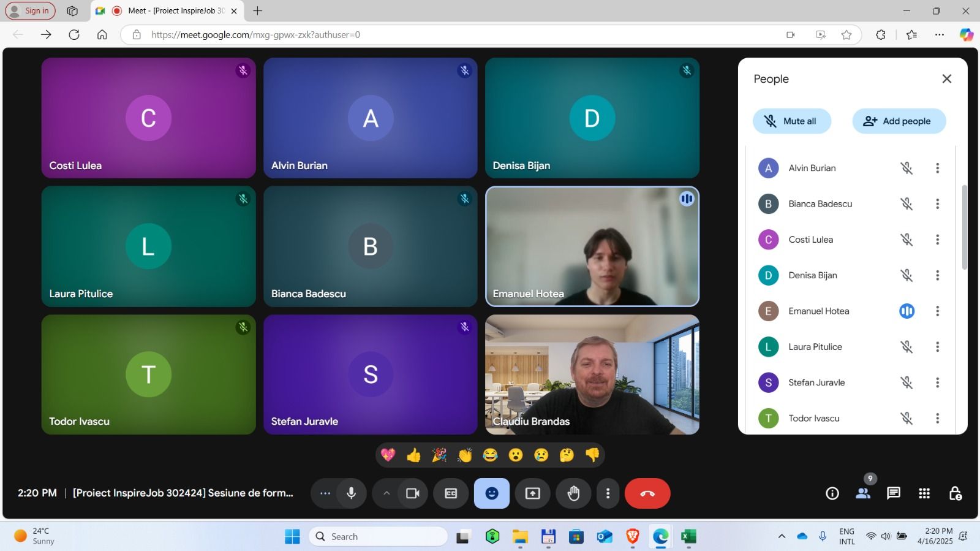Click the taskbar Search box
The height and width of the screenshot is (551, 980).
coord(378,536)
